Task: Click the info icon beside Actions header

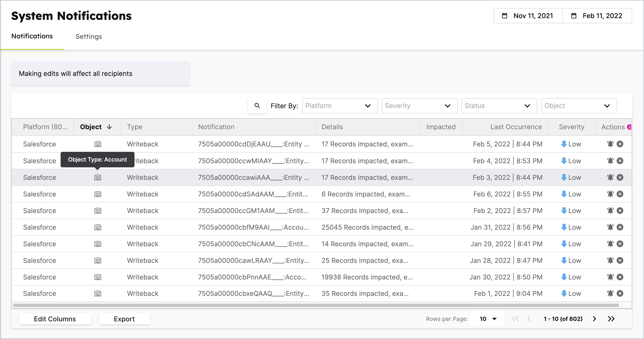Action: [x=629, y=127]
